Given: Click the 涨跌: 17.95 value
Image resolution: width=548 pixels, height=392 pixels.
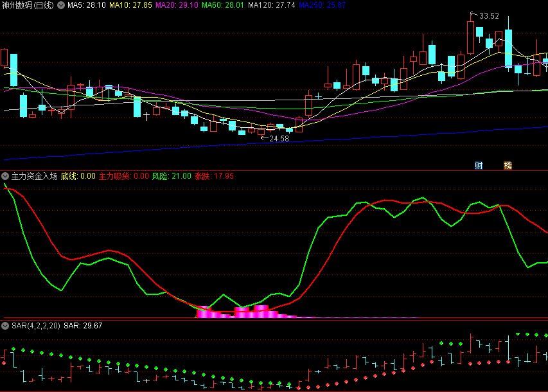Looking at the screenshot, I should pyautogui.click(x=214, y=176).
